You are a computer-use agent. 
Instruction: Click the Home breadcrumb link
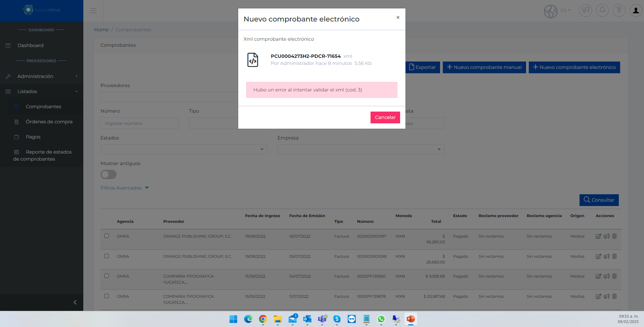pos(101,30)
